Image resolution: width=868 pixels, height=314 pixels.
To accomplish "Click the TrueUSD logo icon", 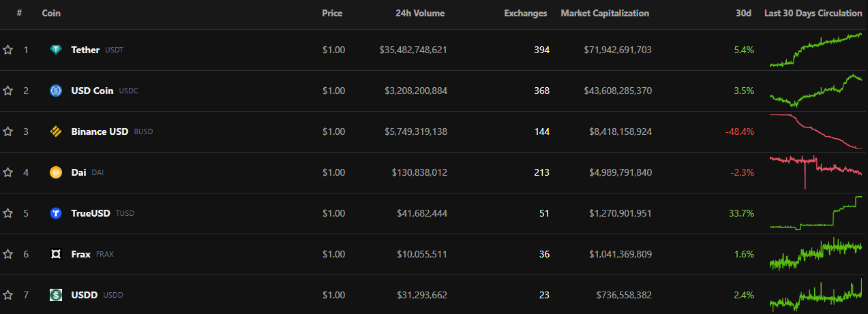I will pyautogui.click(x=56, y=213).
